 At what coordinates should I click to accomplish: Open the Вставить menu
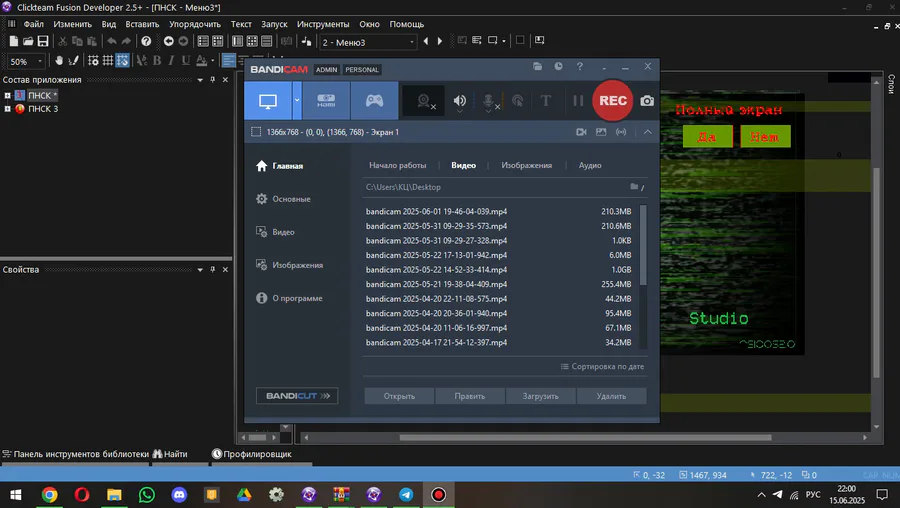142,24
